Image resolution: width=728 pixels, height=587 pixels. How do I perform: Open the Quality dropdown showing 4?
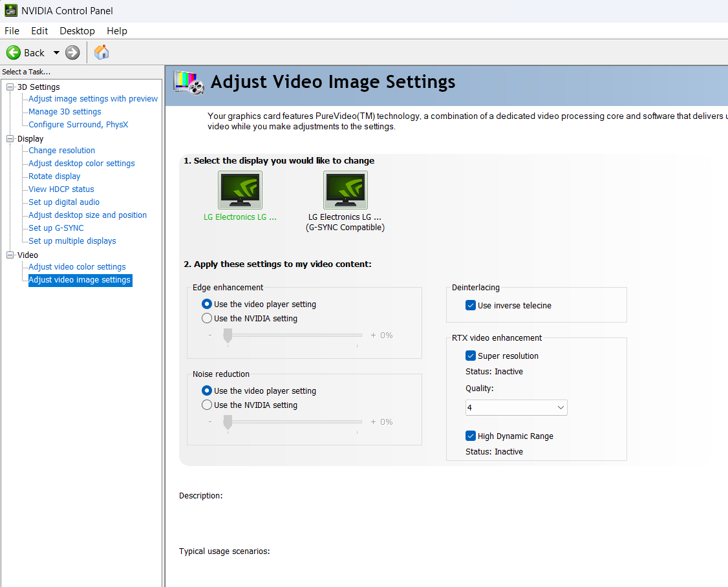pos(517,407)
